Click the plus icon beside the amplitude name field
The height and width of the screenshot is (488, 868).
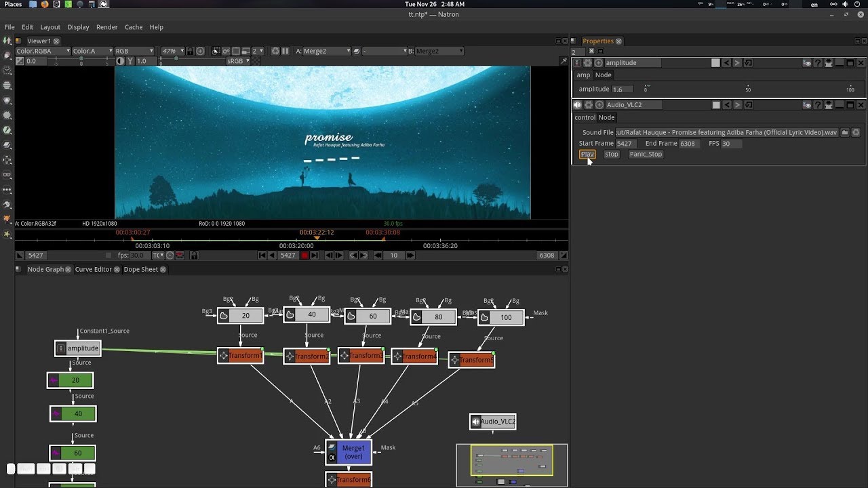(x=599, y=63)
